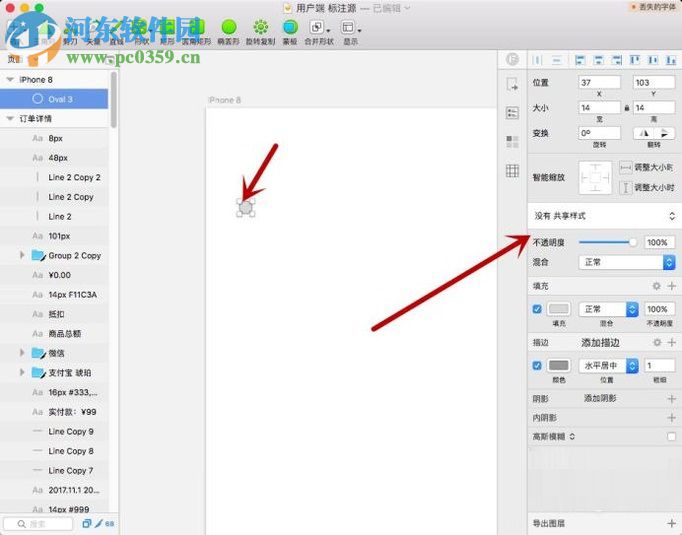Toggle the border color checkbox
682x535 pixels.
(537, 365)
